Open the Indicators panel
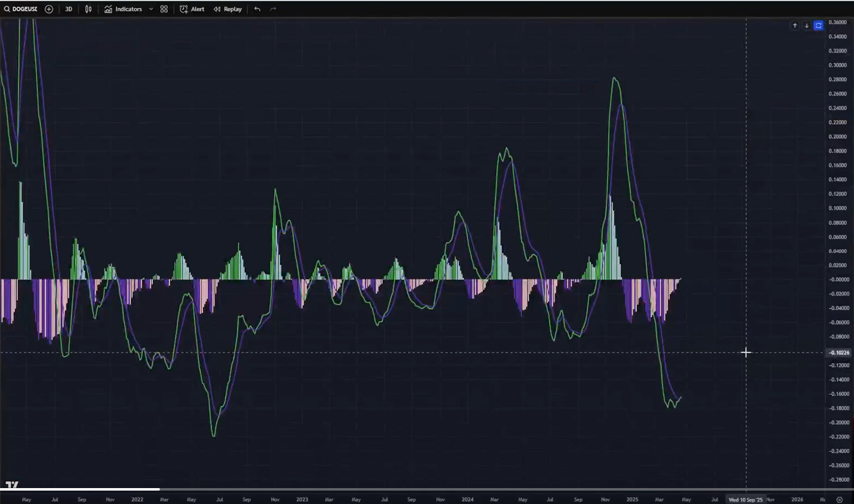The height and width of the screenshot is (504, 854). pos(124,8)
